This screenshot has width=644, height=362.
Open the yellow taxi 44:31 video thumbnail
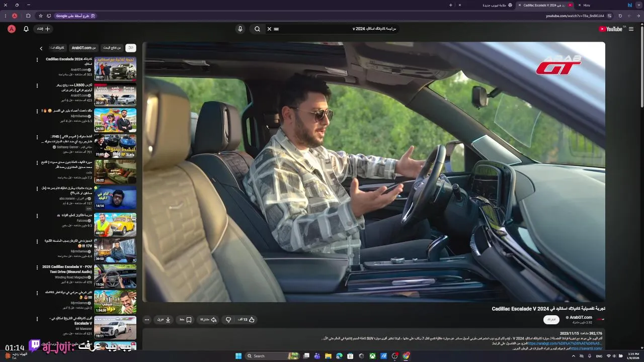(115, 224)
